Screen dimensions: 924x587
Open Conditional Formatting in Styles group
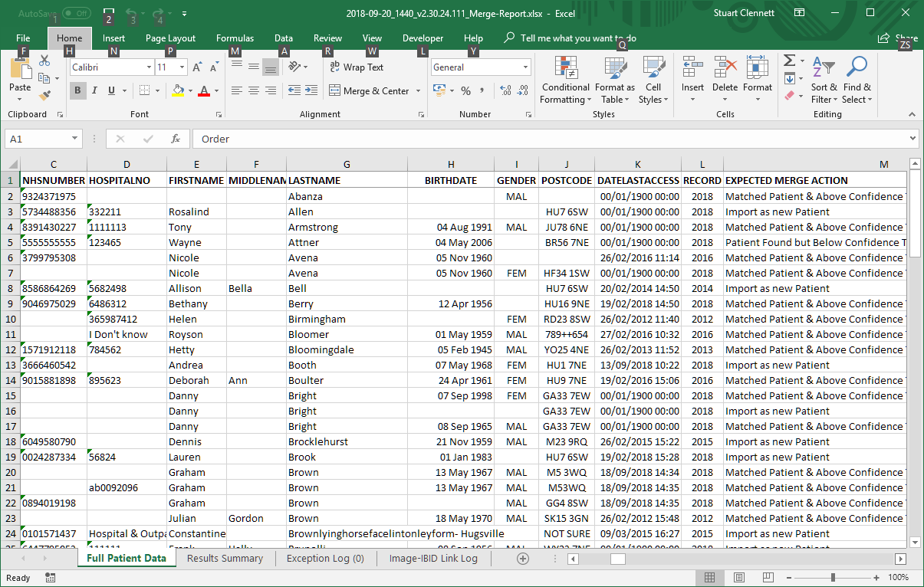(565, 80)
